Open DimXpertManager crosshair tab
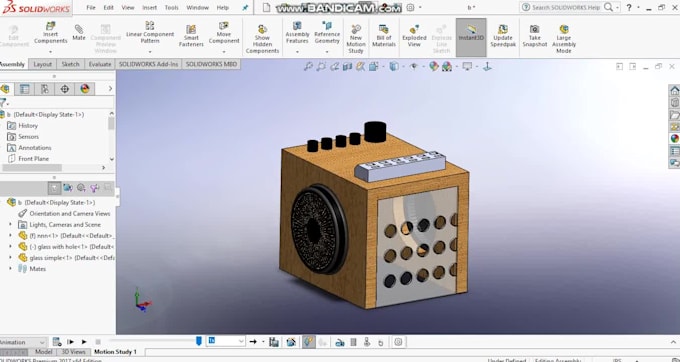Image resolution: width=680 pixels, height=362 pixels. (x=64, y=89)
